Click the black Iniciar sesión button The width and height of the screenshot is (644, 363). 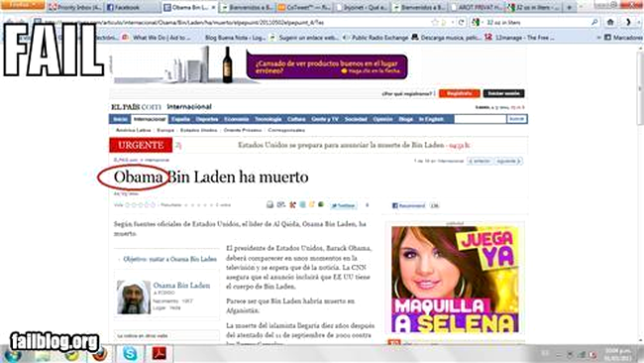(x=503, y=93)
